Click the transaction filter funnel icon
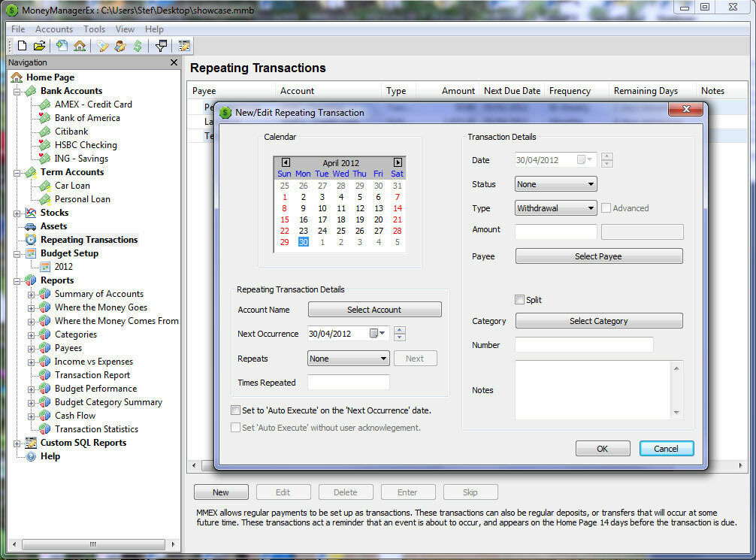The image size is (756, 560). click(x=161, y=46)
